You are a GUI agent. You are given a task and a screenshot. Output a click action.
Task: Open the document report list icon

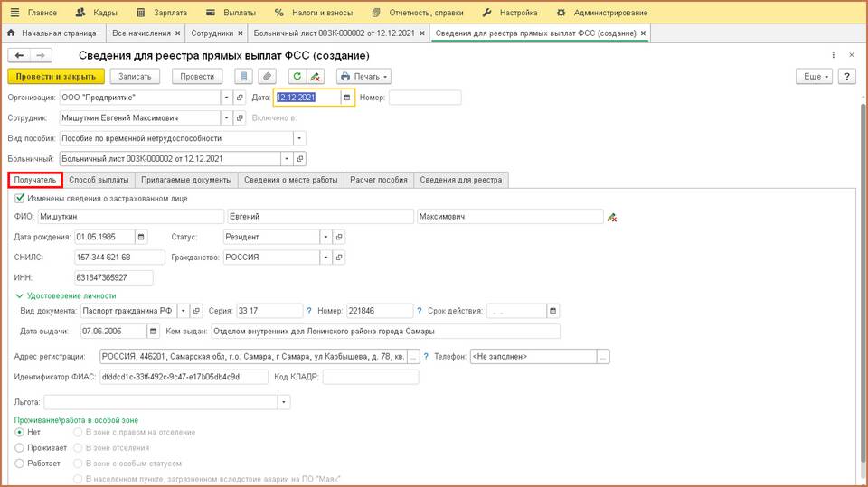(x=243, y=77)
